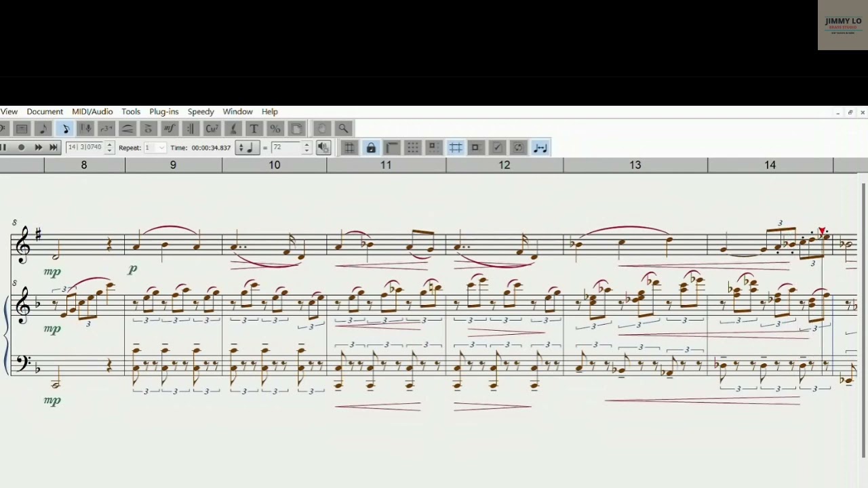Select the highlighted Speedy Entry tool
Screen dimensions: 868x488
65,129
